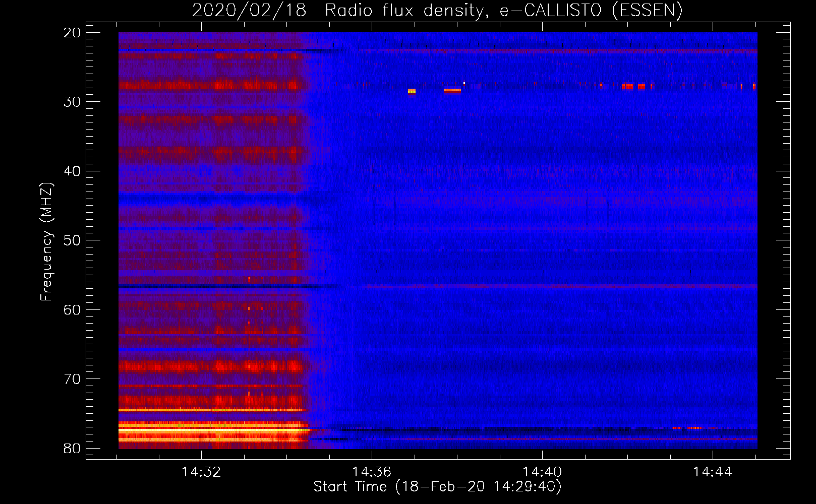This screenshot has height=504, width=816.
Task: Click the frequency tick label "20"
Action: [x=73, y=33]
